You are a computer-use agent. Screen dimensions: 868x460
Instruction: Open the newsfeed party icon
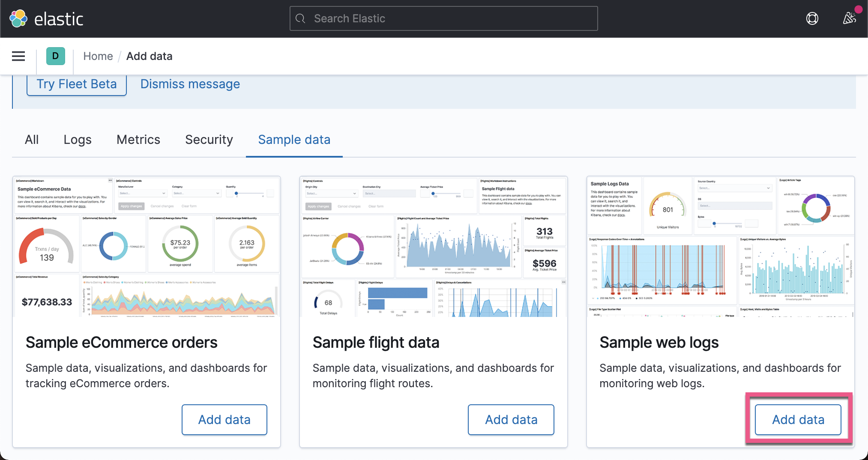tap(850, 18)
